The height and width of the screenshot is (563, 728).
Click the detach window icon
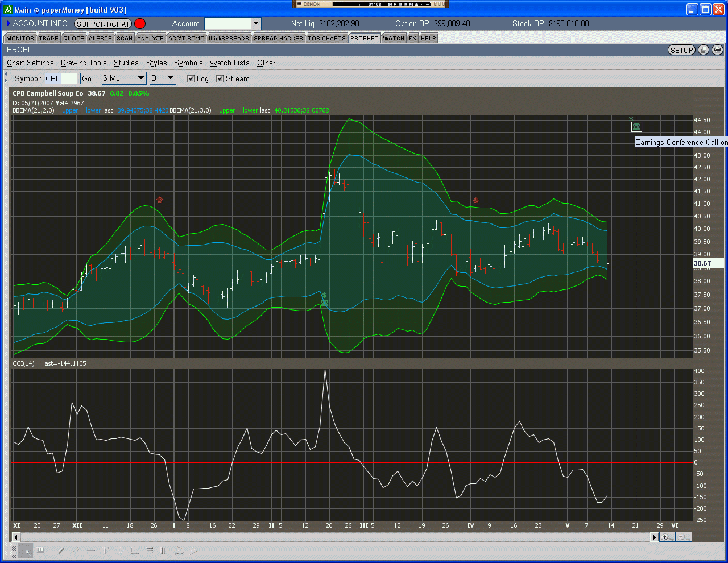pos(704,50)
